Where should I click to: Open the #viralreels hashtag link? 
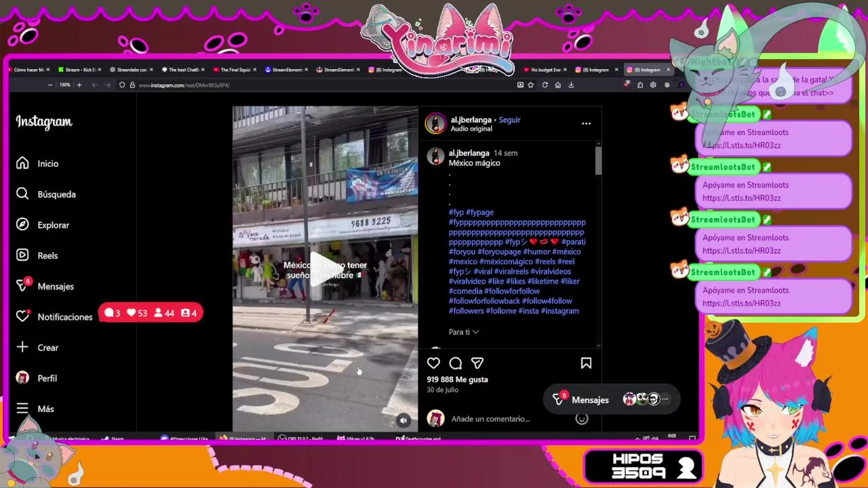coord(511,271)
